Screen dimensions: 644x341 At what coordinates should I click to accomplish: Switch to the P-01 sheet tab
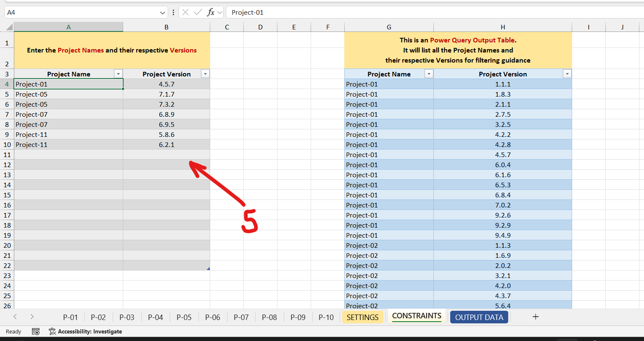[70, 317]
